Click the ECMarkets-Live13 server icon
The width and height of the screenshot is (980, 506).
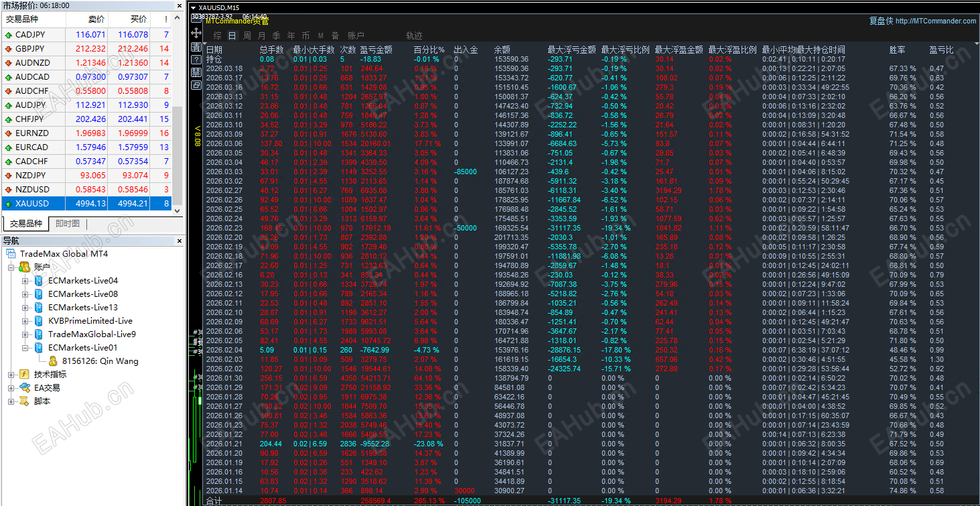coord(39,308)
